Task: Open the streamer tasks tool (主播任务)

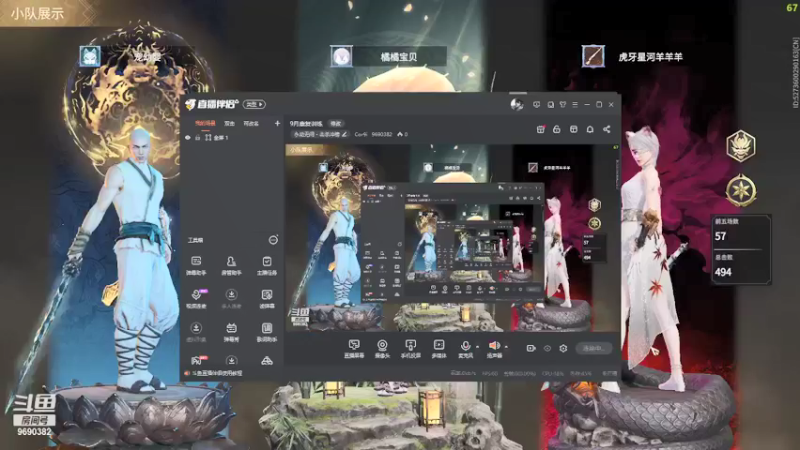Action: tap(267, 266)
